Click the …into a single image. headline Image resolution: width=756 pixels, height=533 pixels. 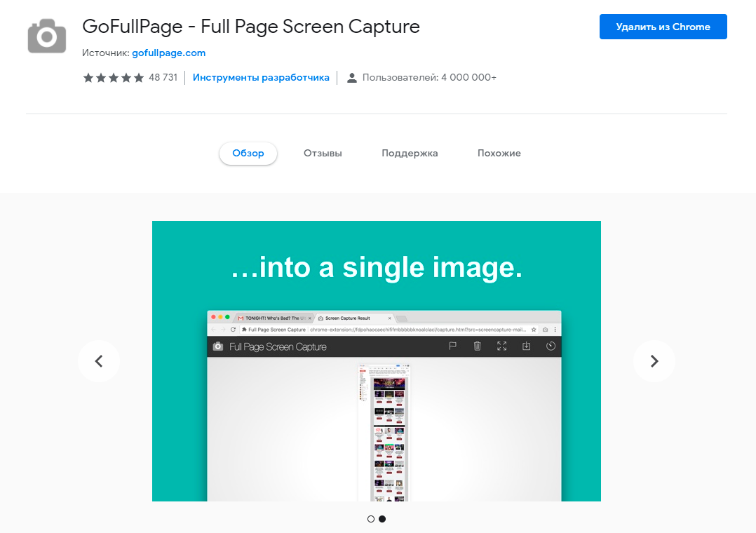point(377,266)
